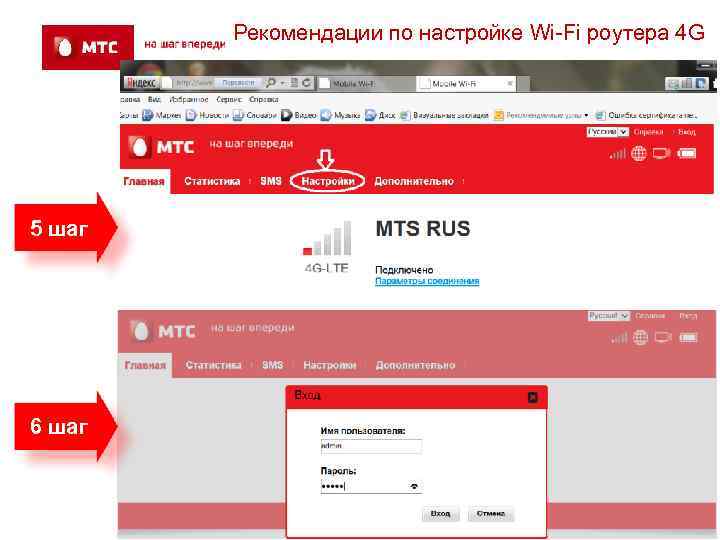Select the dimmed Статистика tab behind login dialog
This screenshot has width=720, height=540.
pos(214,366)
